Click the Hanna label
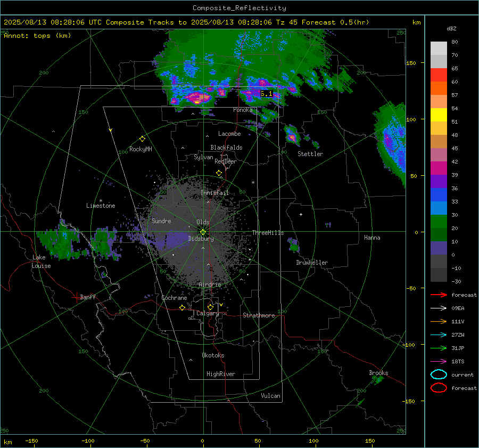 (372, 238)
